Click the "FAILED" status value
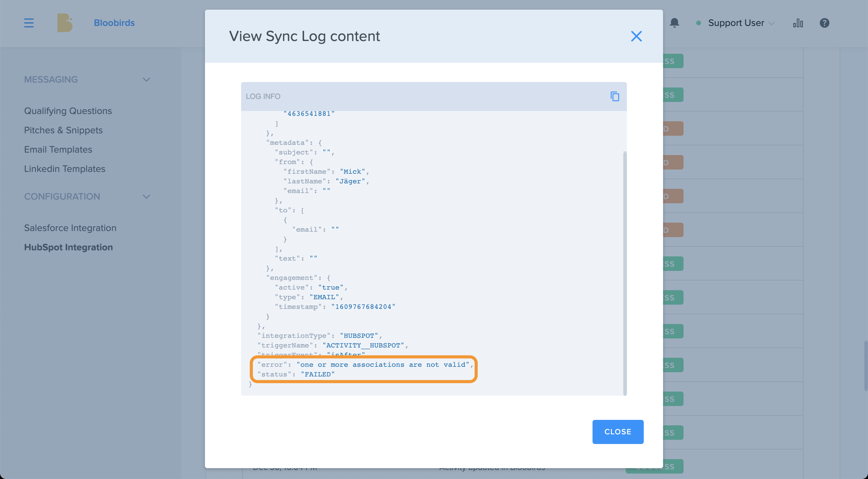Image resolution: width=868 pixels, height=479 pixels. [x=318, y=374]
